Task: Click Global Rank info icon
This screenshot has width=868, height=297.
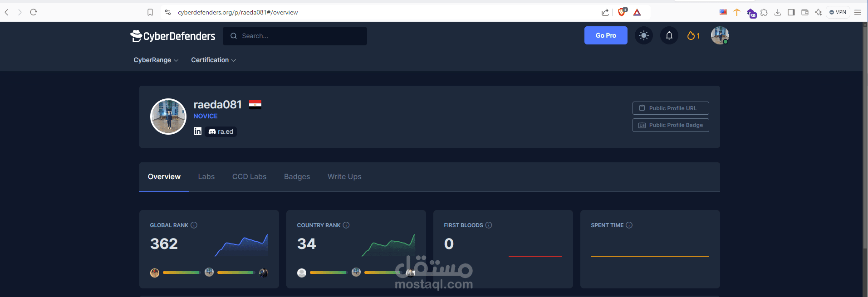Action: (x=194, y=225)
